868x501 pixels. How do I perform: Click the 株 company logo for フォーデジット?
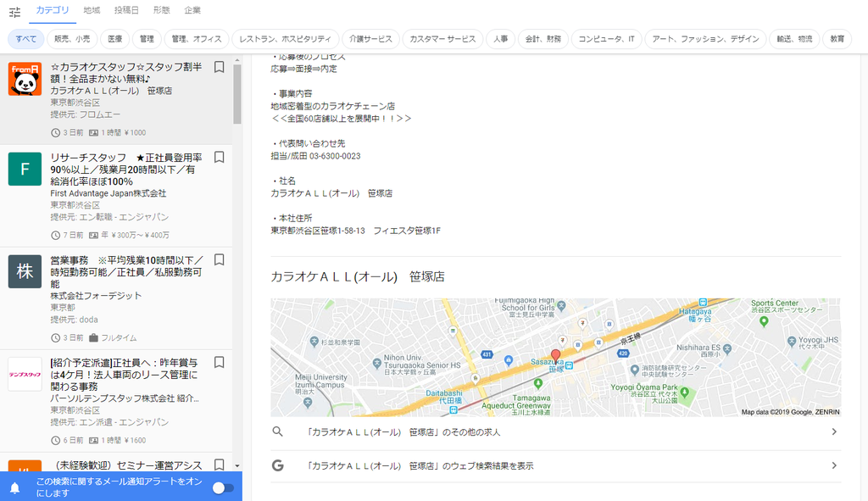[x=25, y=270]
